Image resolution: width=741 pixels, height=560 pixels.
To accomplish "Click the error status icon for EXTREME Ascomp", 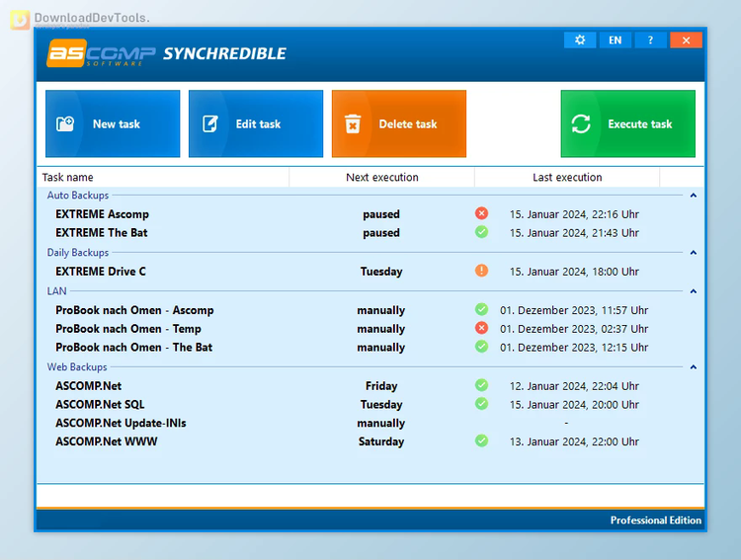I will click(x=481, y=213).
